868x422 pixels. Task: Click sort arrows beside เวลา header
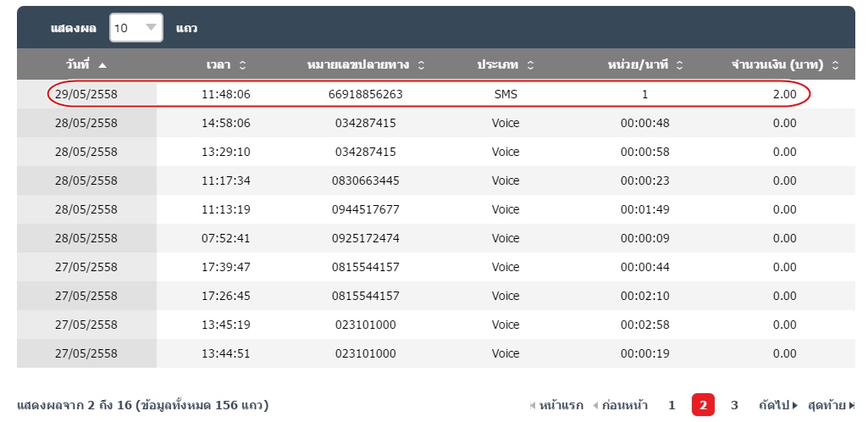(x=243, y=65)
